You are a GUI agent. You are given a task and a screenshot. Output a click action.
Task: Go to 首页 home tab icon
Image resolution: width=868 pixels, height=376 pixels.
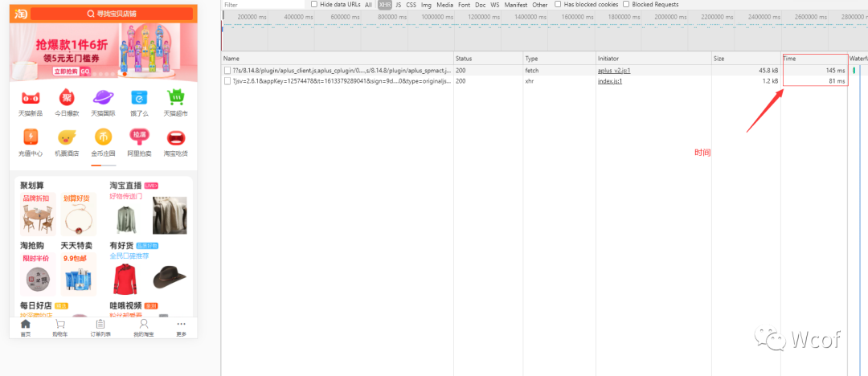(26, 324)
